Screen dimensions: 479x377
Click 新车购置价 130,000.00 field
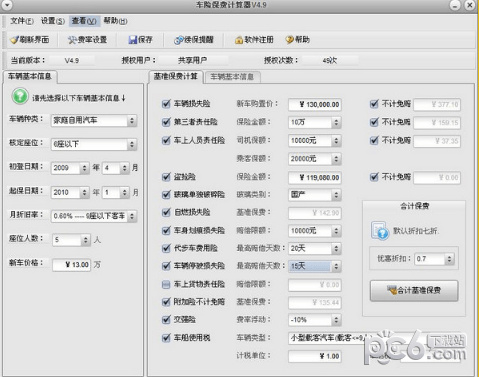click(315, 104)
